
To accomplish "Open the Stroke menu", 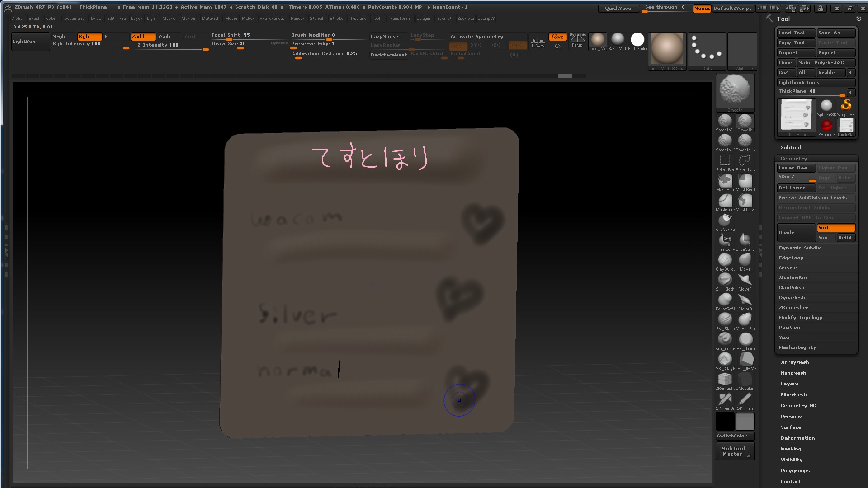I will coord(336,19).
